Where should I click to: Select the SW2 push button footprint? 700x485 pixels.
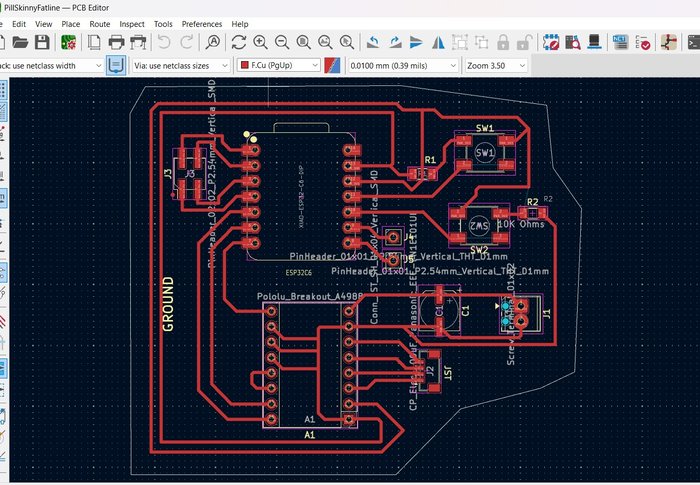pyautogui.click(x=479, y=226)
